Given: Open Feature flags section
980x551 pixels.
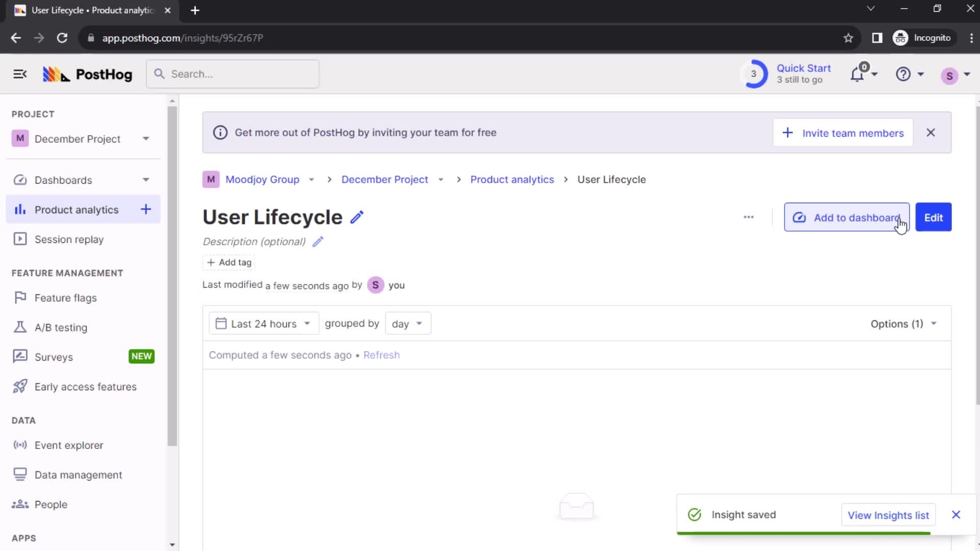Looking at the screenshot, I should click(x=65, y=297).
